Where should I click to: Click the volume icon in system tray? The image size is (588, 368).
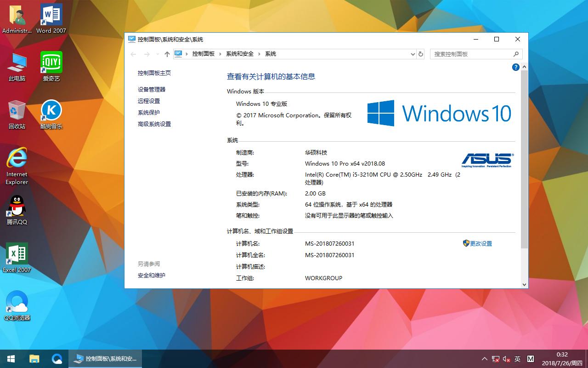pyautogui.click(x=507, y=358)
